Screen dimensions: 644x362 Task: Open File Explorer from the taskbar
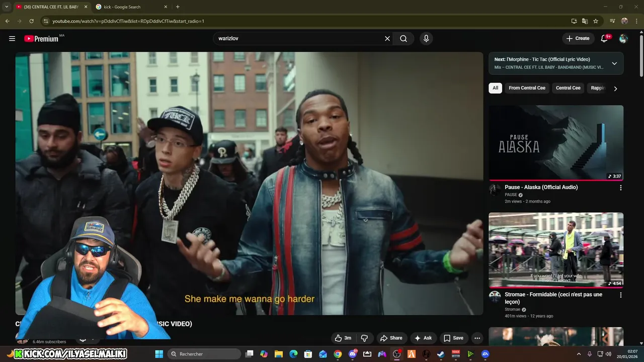278,354
